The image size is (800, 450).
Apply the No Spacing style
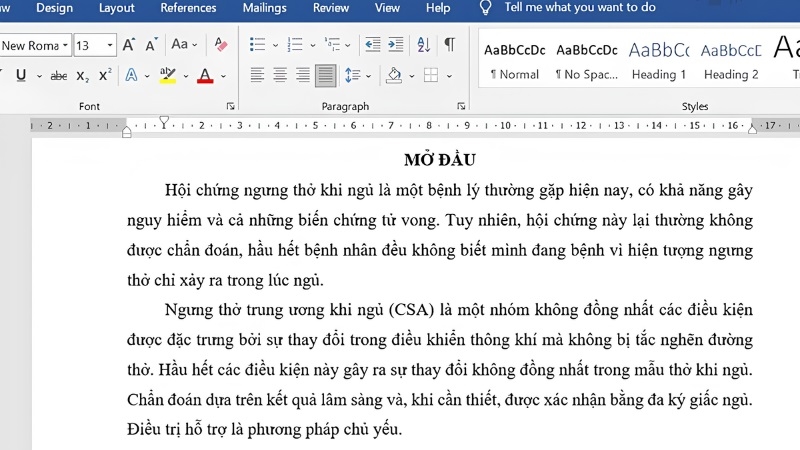[x=587, y=61]
